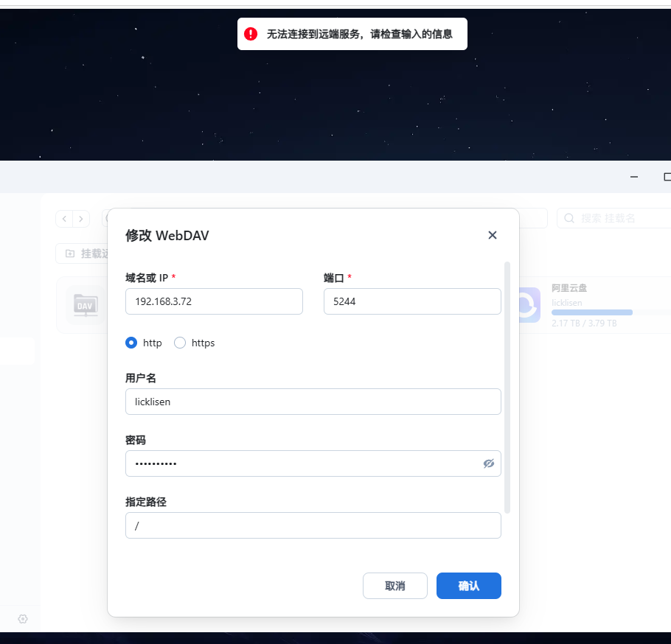
Task: Click the search magnifier icon
Action: [569, 219]
